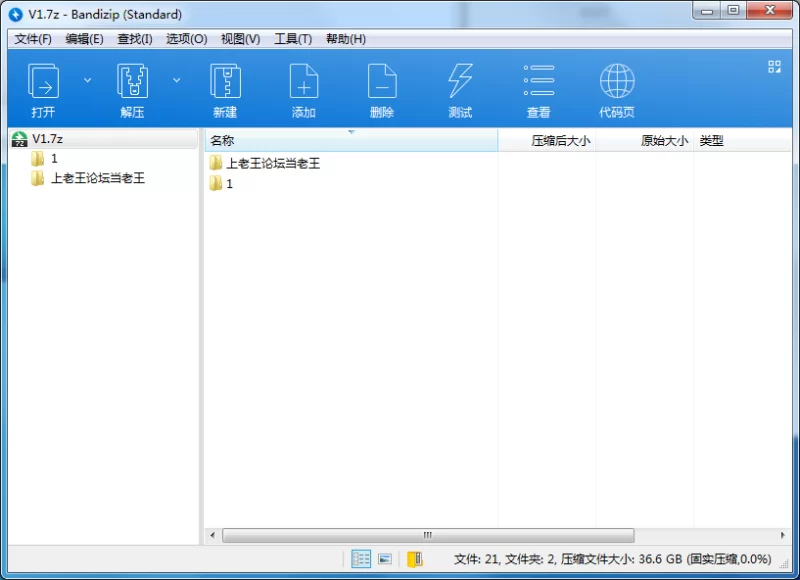
Task: Expand the Extract (解压) dropdown arrow
Action: pos(177,80)
